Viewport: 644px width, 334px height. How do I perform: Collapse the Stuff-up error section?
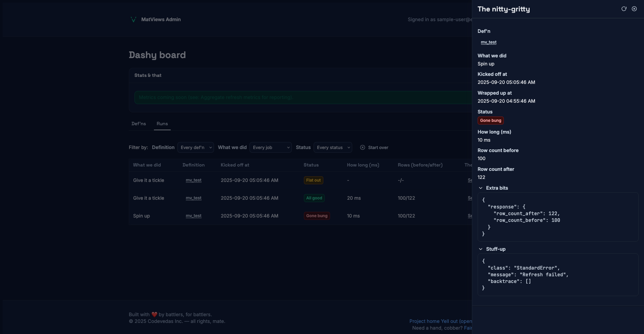tap(481, 249)
